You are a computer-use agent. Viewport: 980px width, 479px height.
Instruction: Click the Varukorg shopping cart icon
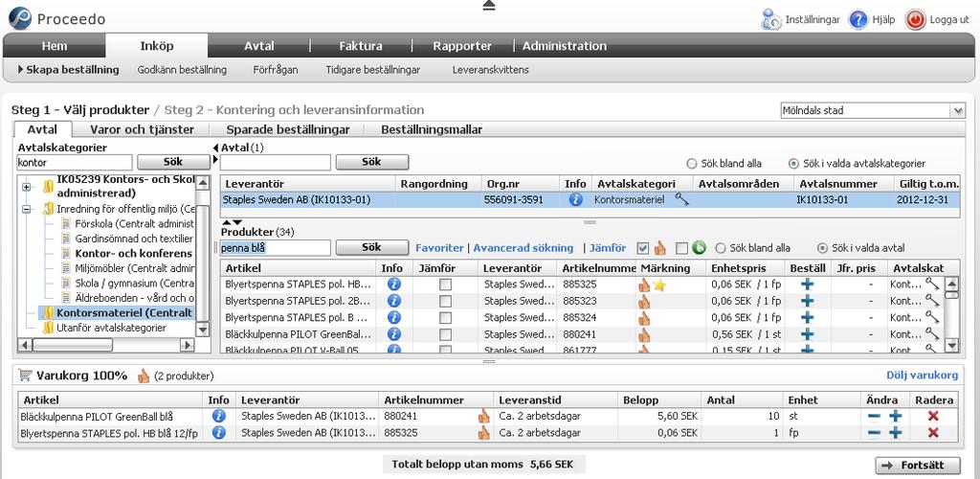[26, 376]
